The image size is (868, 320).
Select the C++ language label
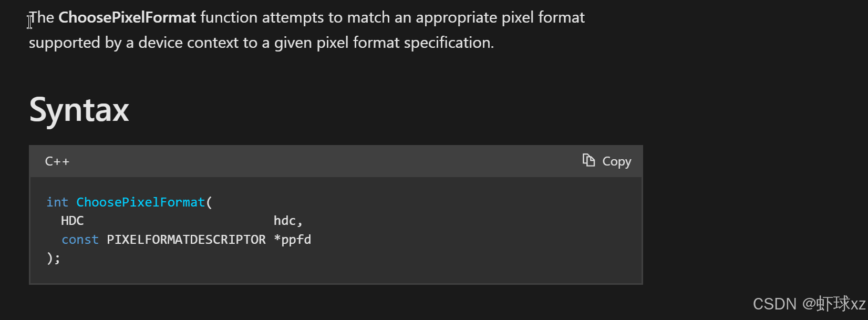pos(57,161)
